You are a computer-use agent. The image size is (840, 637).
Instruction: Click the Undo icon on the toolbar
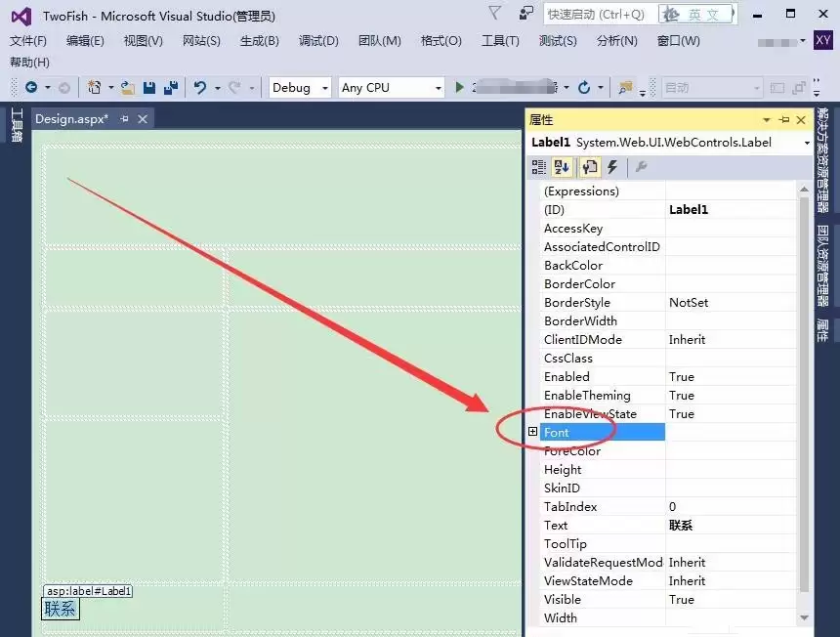click(200, 87)
